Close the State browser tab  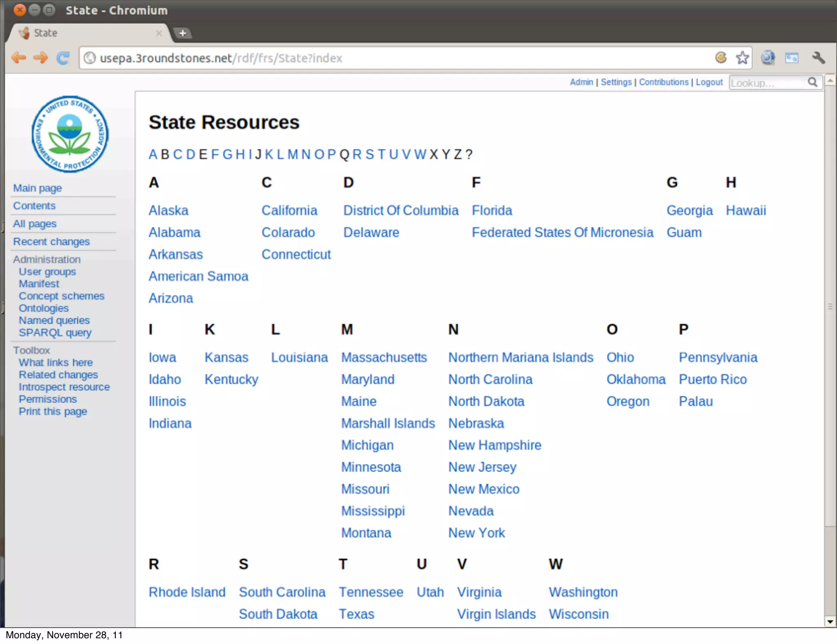click(x=159, y=33)
